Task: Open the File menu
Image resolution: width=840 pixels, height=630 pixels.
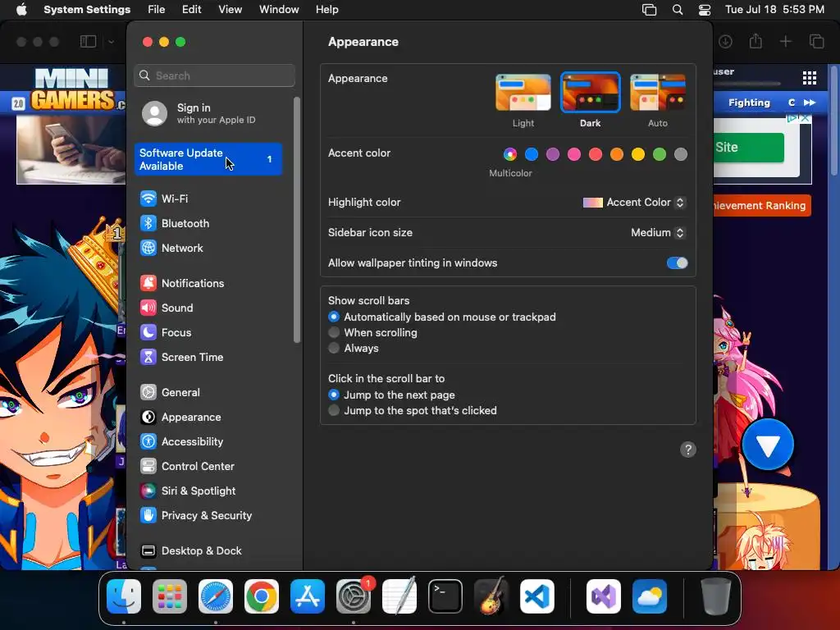Action: tap(157, 10)
